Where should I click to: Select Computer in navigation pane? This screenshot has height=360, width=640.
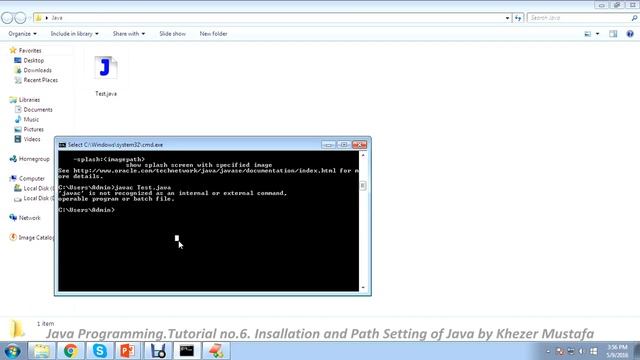(x=27, y=178)
